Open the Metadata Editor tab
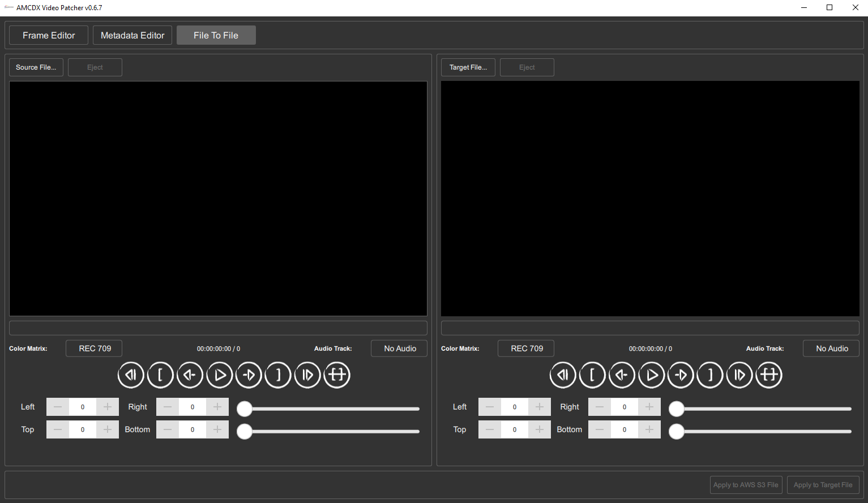The width and height of the screenshot is (868, 503). [132, 35]
